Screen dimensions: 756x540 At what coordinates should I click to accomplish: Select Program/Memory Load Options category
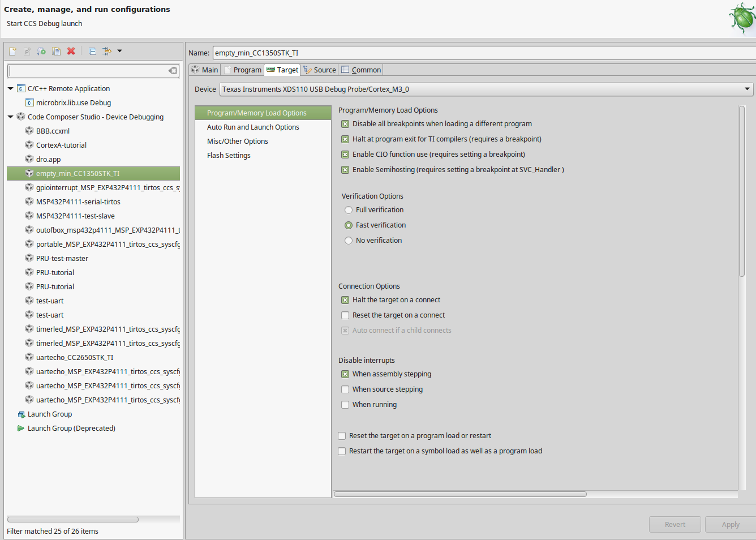point(263,113)
